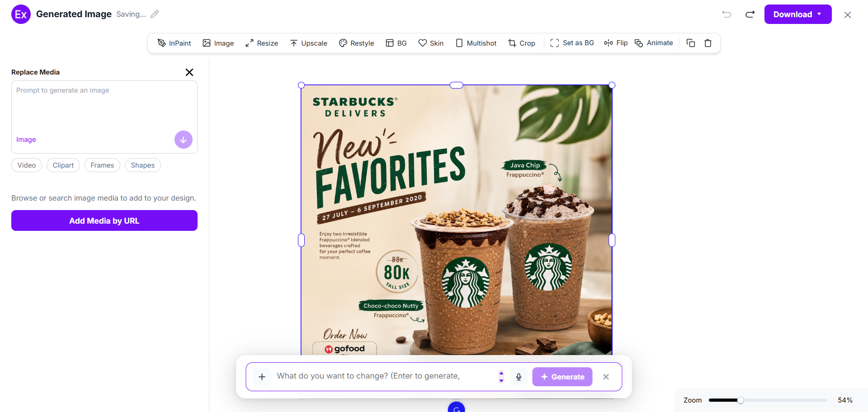Choose Set as BG
868x412 pixels.
pyautogui.click(x=572, y=43)
